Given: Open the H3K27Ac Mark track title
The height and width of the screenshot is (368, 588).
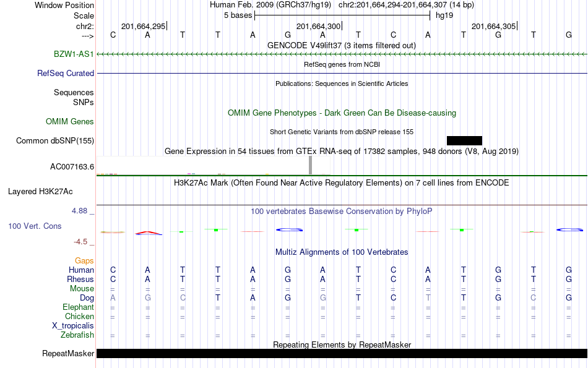Looking at the screenshot, I should tap(342, 183).
